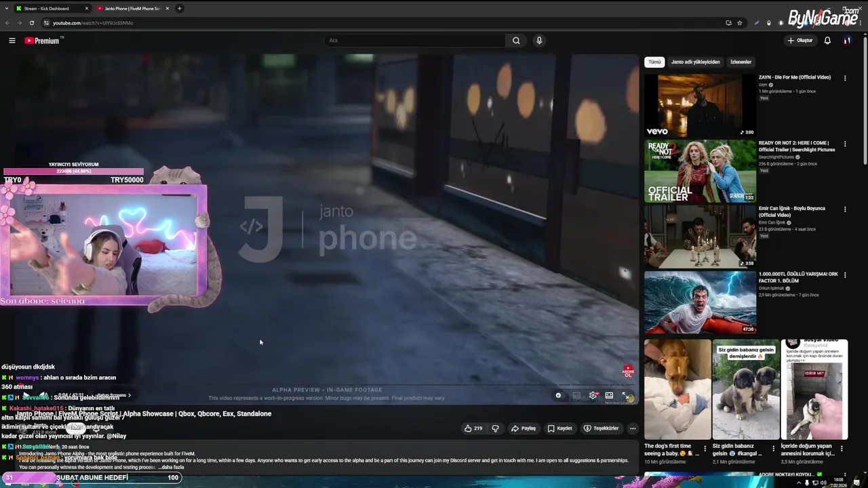Click the SearchlightPictures channel name
This screenshot has width=868, height=488.
776,157
